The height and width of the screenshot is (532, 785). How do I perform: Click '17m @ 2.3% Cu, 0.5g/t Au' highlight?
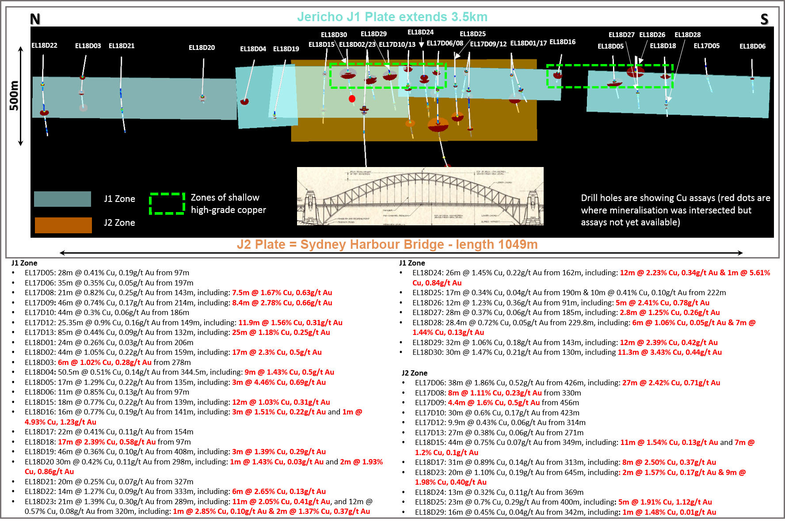click(277, 352)
